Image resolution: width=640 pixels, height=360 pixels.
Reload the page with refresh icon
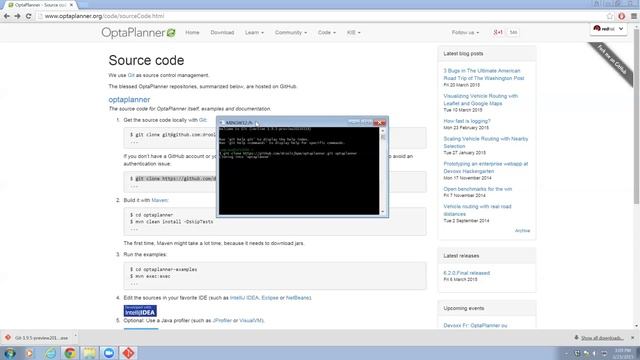[x=28, y=16]
